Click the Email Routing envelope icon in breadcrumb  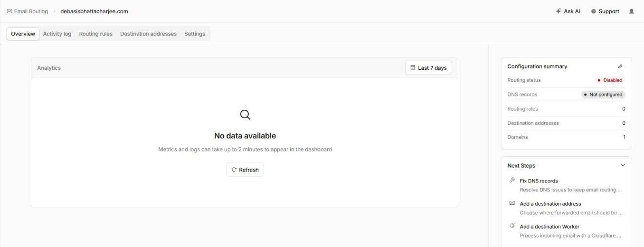[9, 11]
